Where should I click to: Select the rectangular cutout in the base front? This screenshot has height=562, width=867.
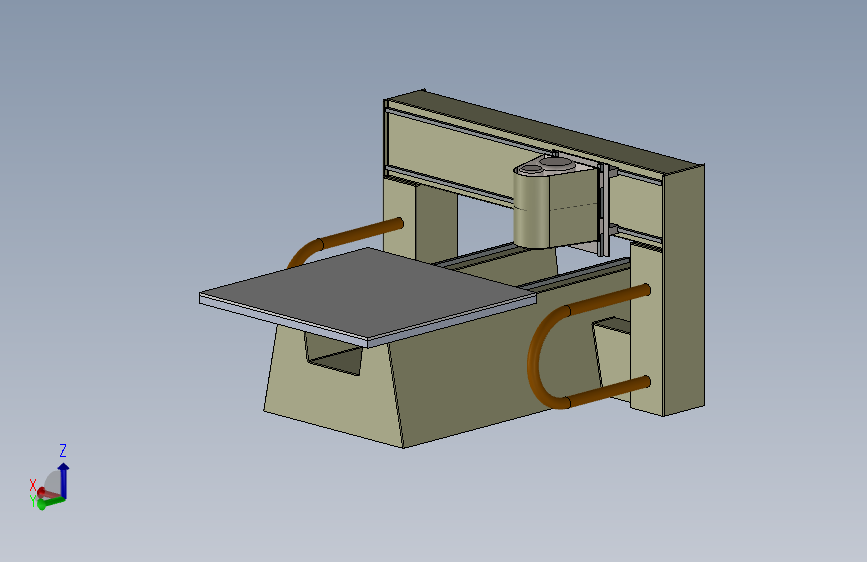(x=334, y=354)
